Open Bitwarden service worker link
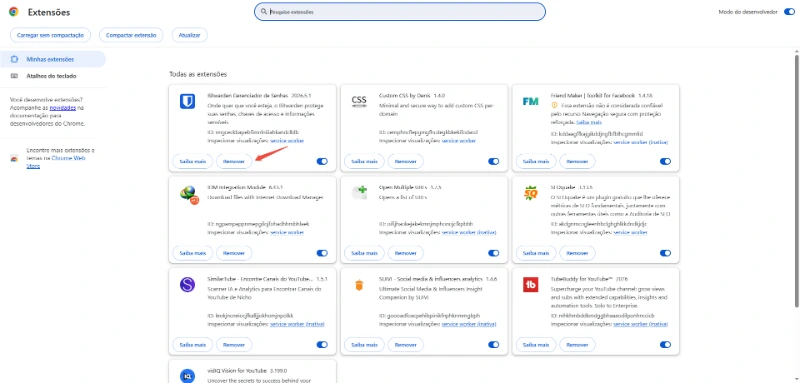The height and width of the screenshot is (383, 800). click(287, 140)
